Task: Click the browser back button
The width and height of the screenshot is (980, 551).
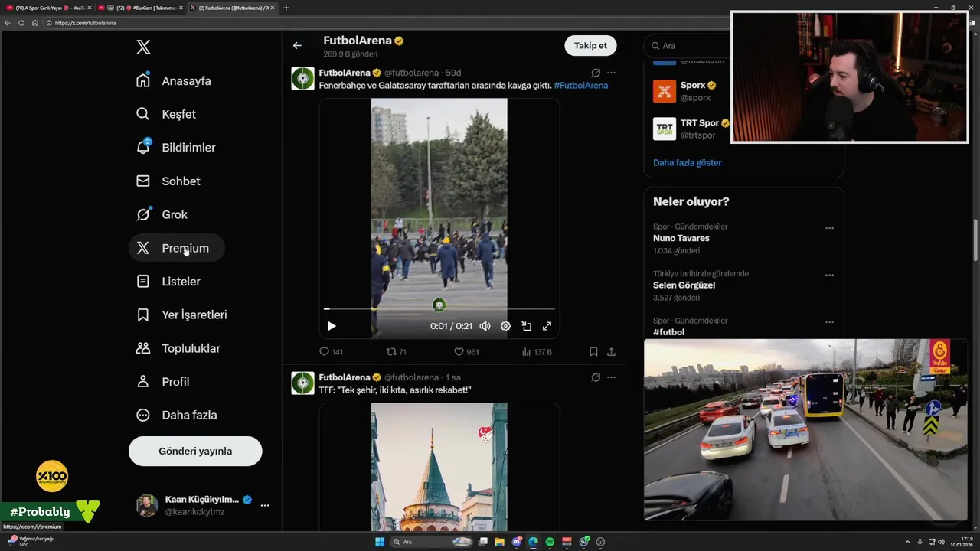Action: 8,23
